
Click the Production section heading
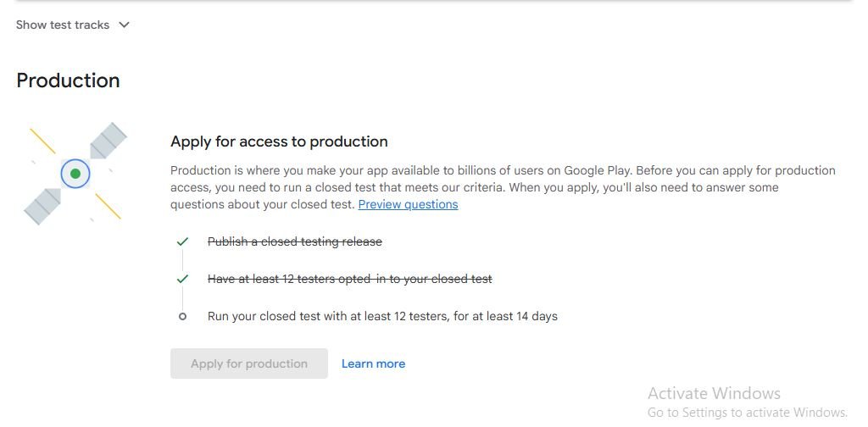click(68, 80)
